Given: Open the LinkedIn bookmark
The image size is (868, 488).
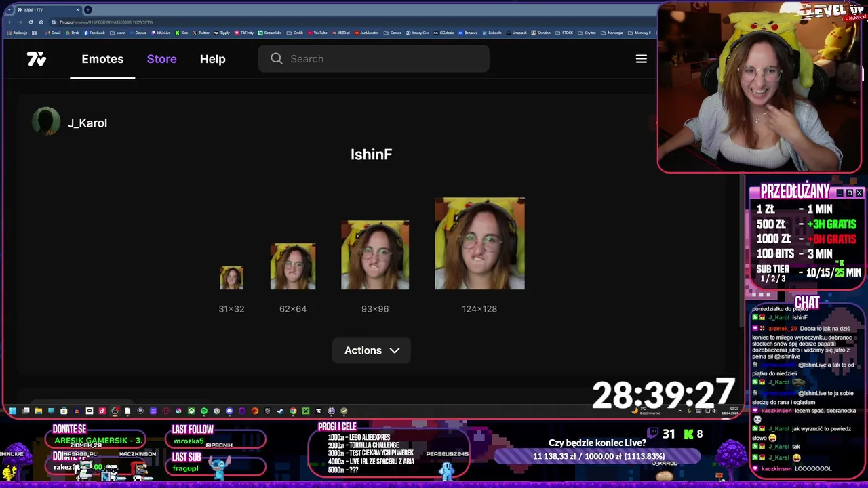Looking at the screenshot, I should pyautogui.click(x=492, y=33).
